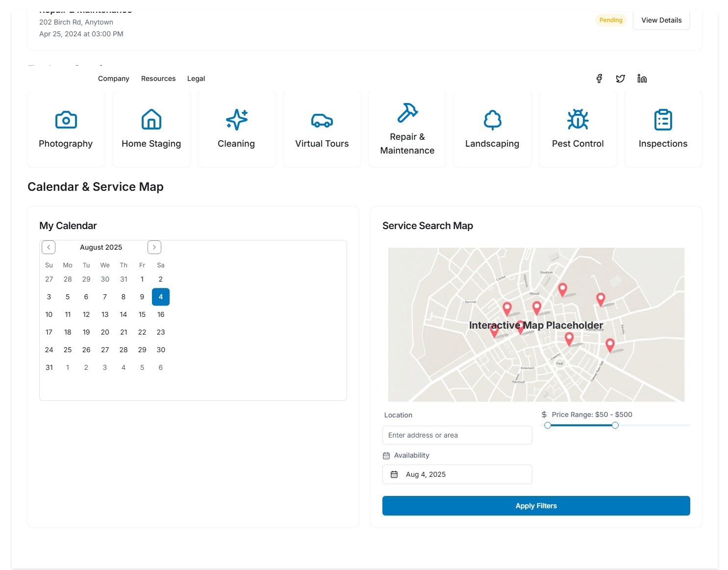Select the Home Staging house icon
Viewport: 728px width, 570px height.
(x=151, y=120)
